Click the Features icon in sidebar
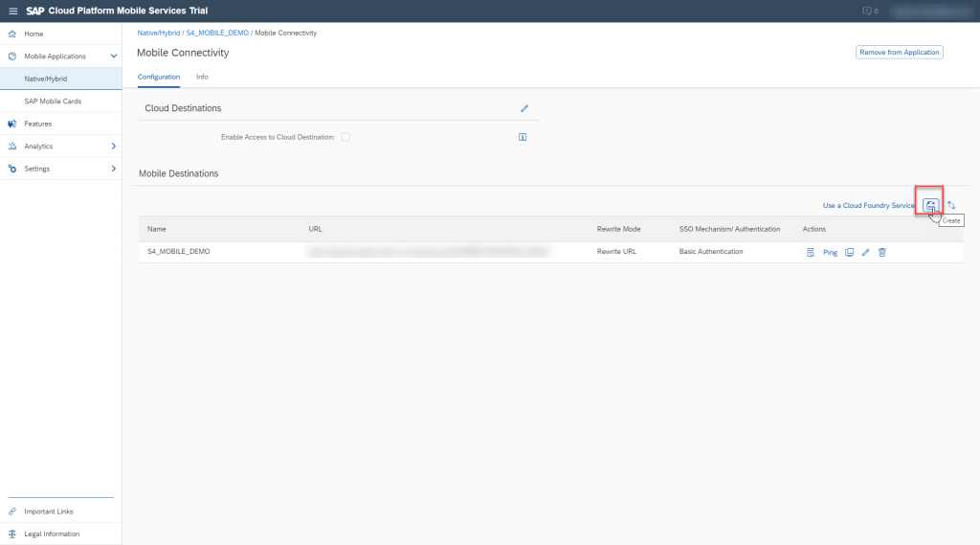This screenshot has height=545, width=980. pyautogui.click(x=11, y=124)
